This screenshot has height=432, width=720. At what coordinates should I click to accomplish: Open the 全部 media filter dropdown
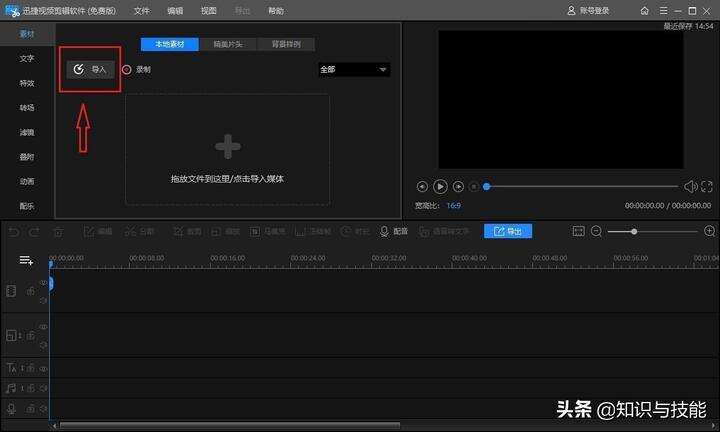[x=354, y=69]
